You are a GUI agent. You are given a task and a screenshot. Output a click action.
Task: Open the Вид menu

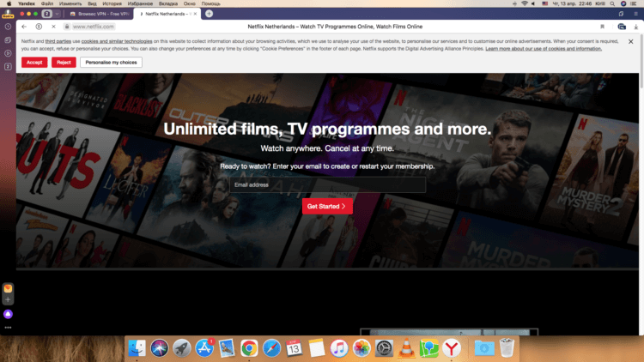point(92,3)
